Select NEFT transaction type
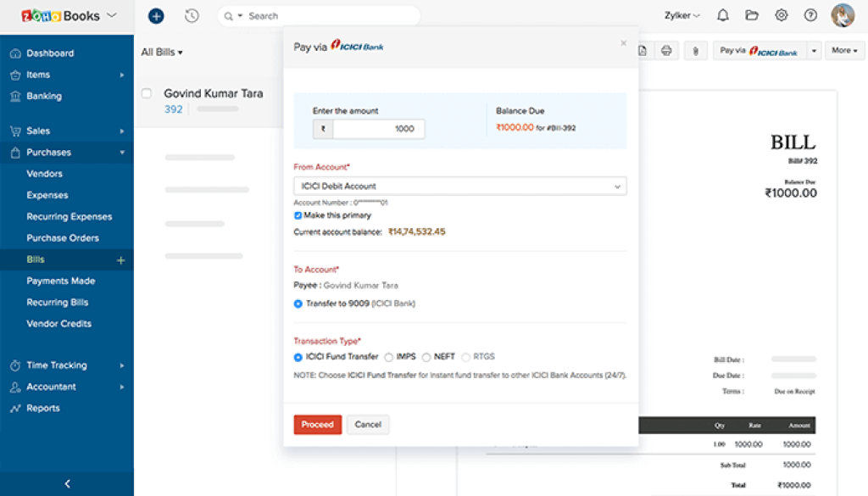 click(426, 357)
